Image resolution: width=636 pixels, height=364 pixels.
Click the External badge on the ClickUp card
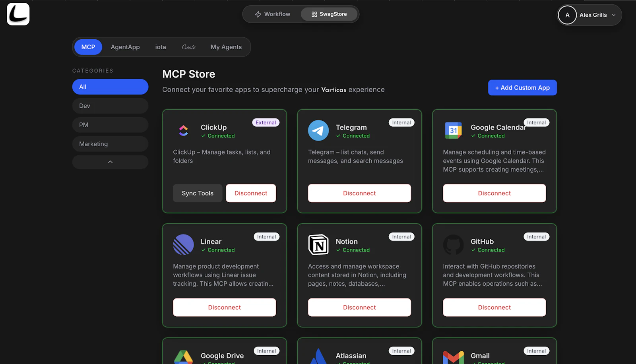[266, 122]
